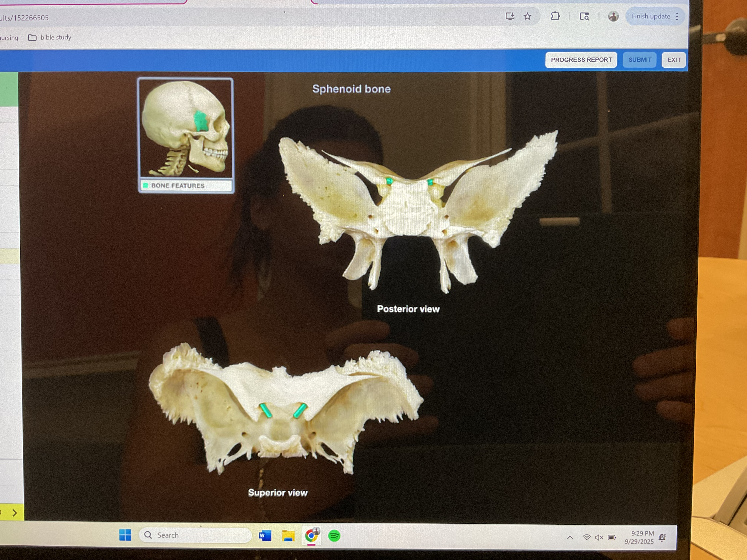Click the EXIT button
The width and height of the screenshot is (747, 560).
coord(674,60)
